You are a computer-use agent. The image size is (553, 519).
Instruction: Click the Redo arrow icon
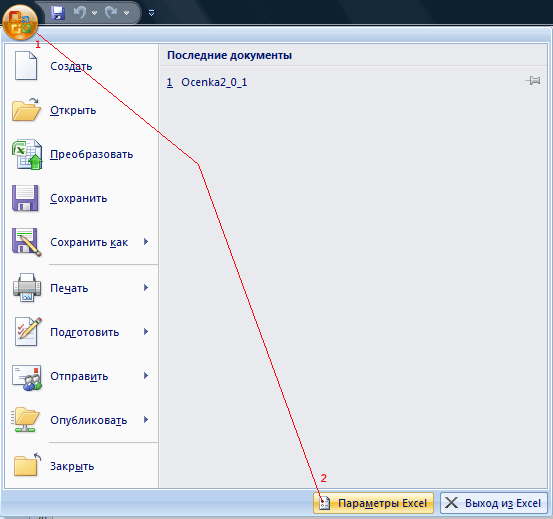(111, 13)
